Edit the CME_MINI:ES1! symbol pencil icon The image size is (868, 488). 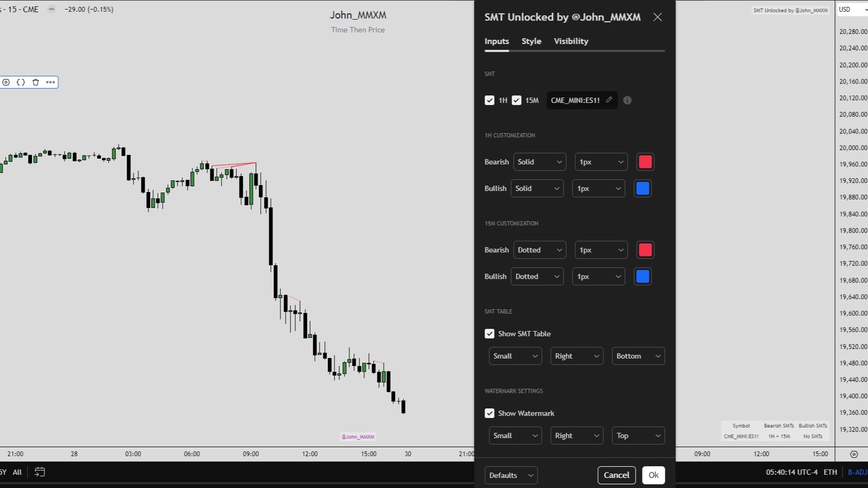click(x=609, y=100)
